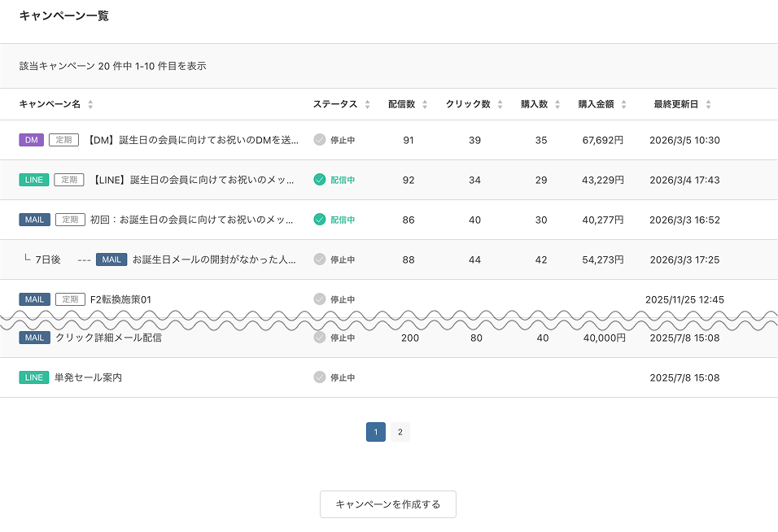Sort the table by ステータス column

(x=367, y=104)
